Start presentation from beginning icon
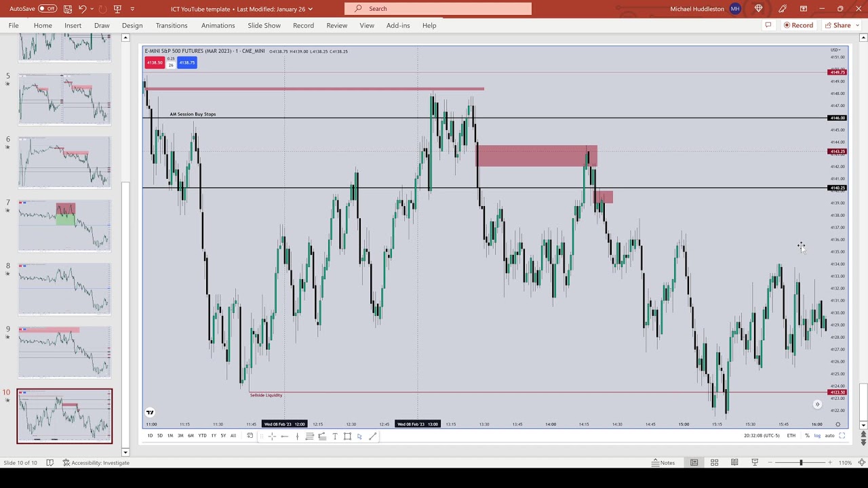This screenshot has height=488, width=868. coord(117,9)
